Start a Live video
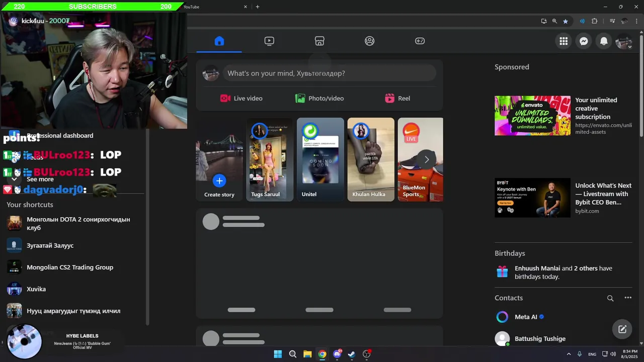 (242, 99)
